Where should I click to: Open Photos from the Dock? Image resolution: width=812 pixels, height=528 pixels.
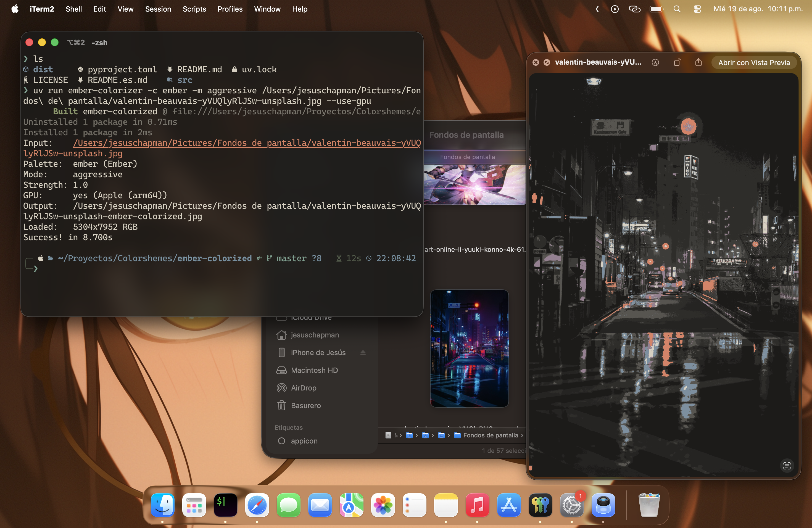(383, 505)
